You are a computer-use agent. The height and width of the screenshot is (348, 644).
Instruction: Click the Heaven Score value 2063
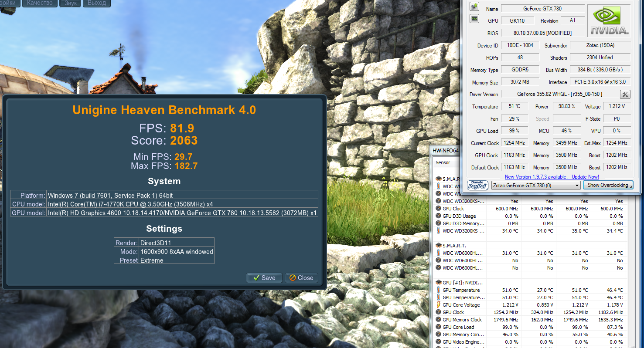coord(184,140)
